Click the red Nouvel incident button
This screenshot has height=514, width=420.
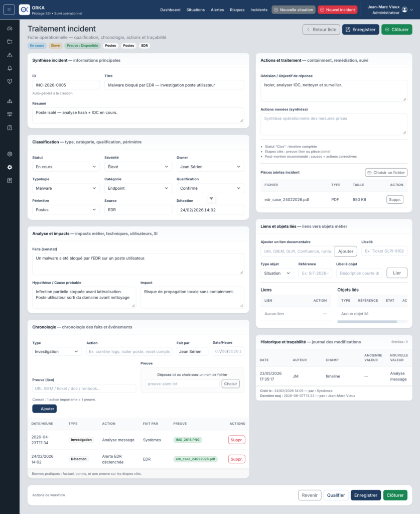[337, 10]
